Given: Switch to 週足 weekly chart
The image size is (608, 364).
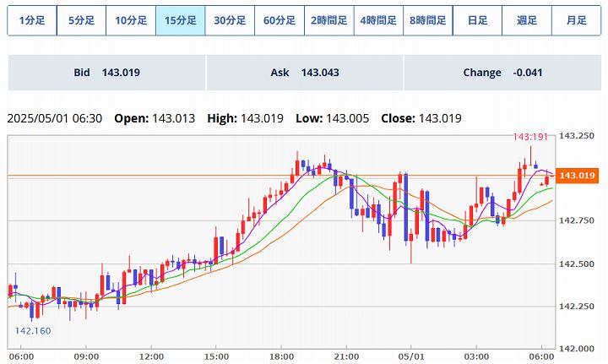Looking at the screenshot, I should pyautogui.click(x=527, y=20).
